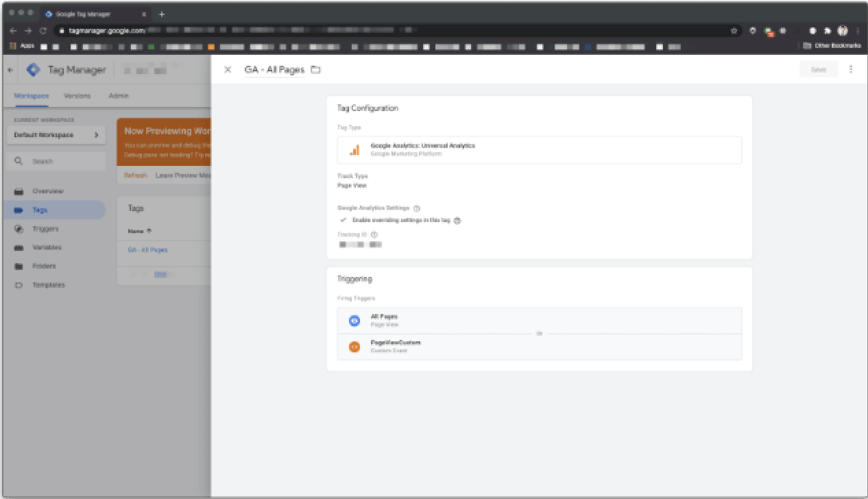
Task: Open a new browser tab
Action: click(x=162, y=14)
